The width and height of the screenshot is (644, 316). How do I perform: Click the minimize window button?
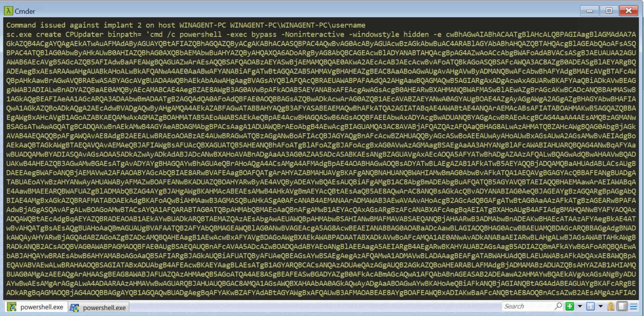pos(589,10)
